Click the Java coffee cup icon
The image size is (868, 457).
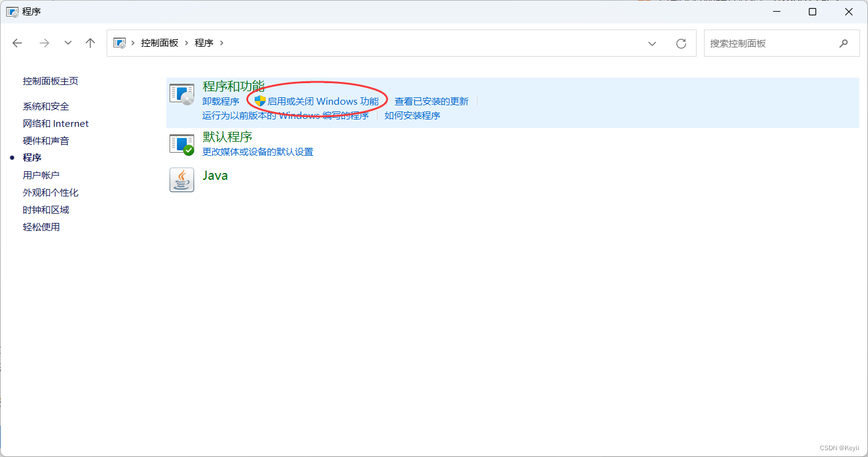[182, 180]
